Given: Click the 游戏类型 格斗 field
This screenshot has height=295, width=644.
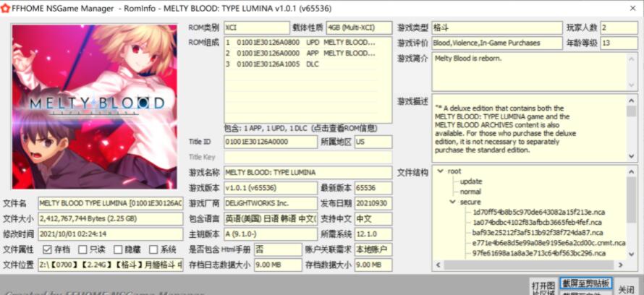Looking at the screenshot, I should tap(497, 28).
